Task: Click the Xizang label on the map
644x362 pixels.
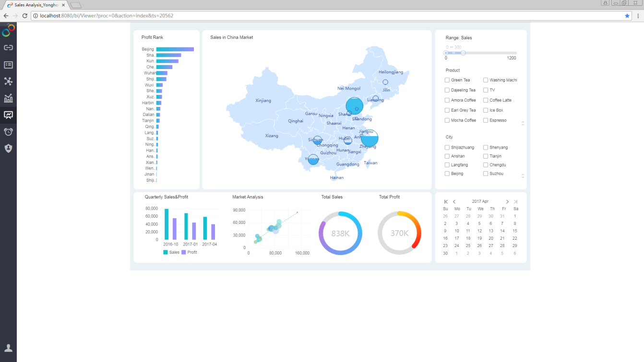Action: point(272,136)
